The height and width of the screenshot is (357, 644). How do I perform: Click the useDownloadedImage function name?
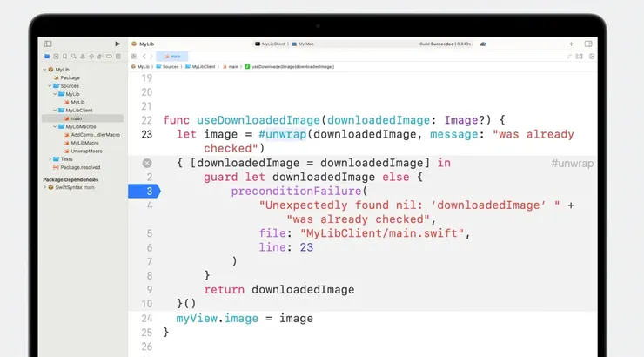coord(258,120)
